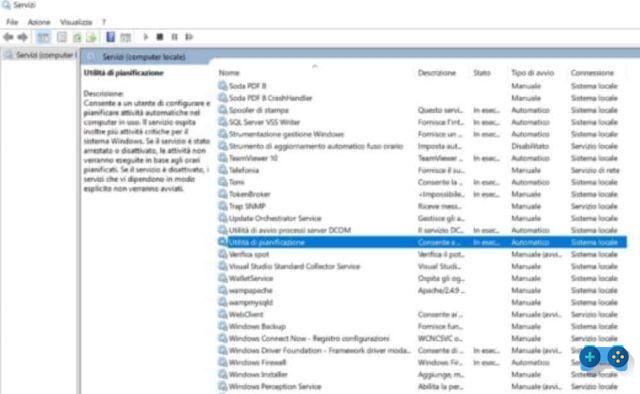Sort by the Tipo di avvio column header
Viewport: 640px width, 394px height.
tap(533, 73)
